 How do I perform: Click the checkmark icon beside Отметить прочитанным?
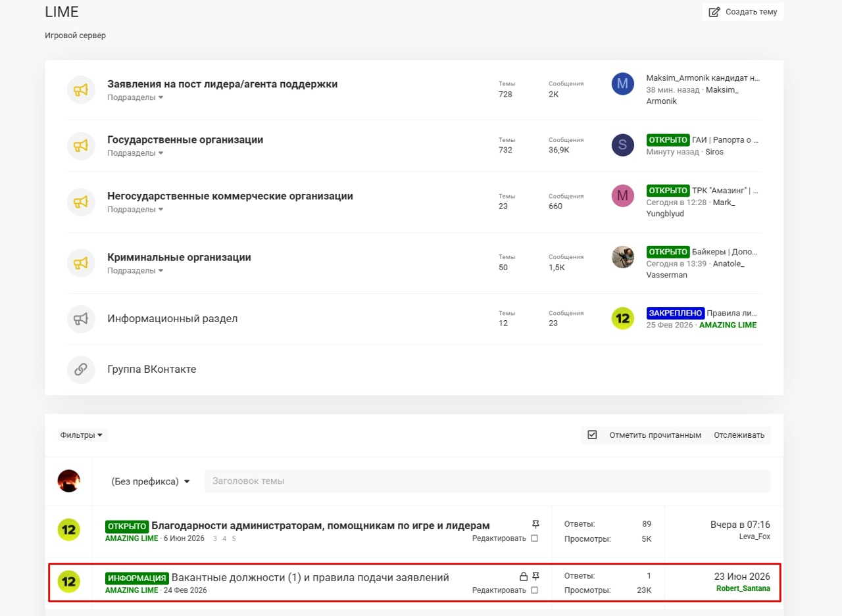click(592, 435)
